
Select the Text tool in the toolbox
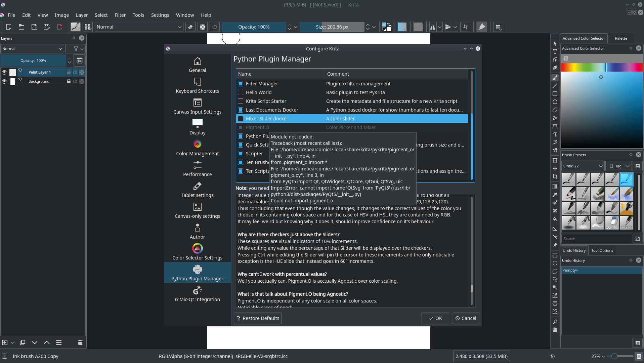click(x=555, y=51)
